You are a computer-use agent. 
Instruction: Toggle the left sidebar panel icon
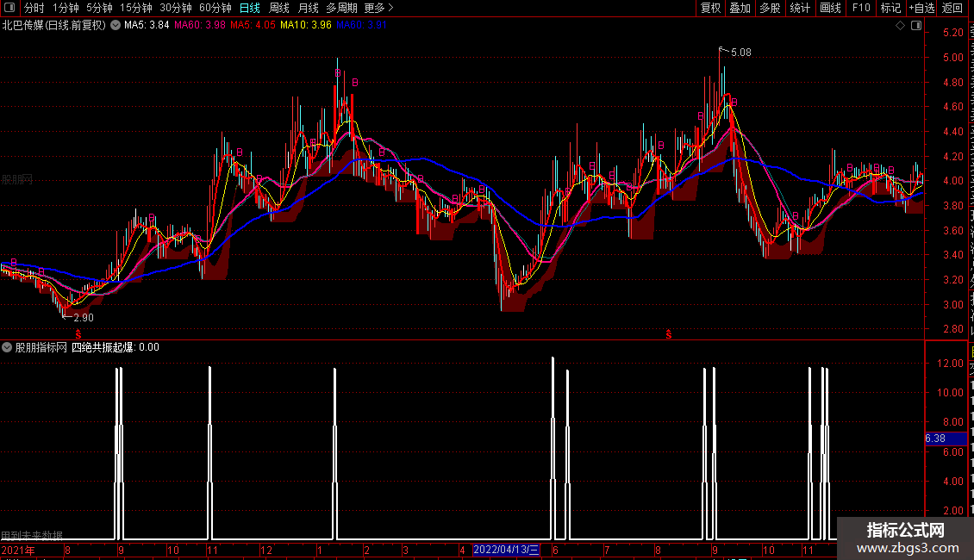(9, 8)
